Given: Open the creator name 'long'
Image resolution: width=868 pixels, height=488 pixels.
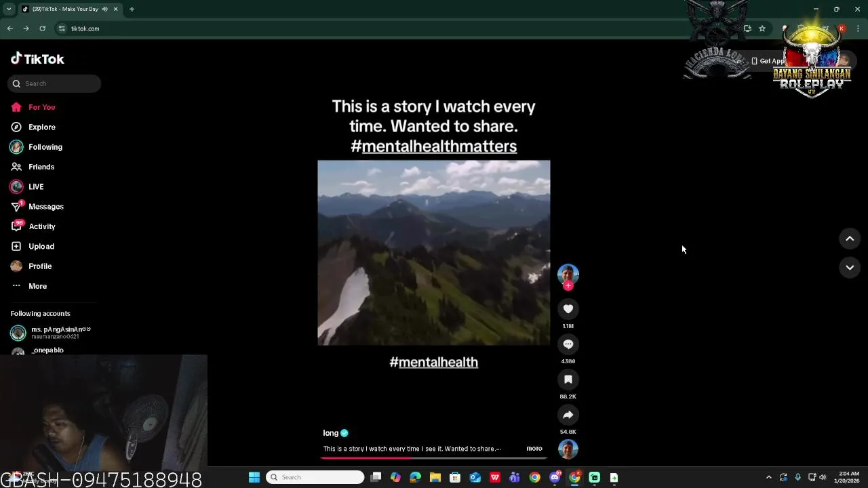Looking at the screenshot, I should coord(331,433).
